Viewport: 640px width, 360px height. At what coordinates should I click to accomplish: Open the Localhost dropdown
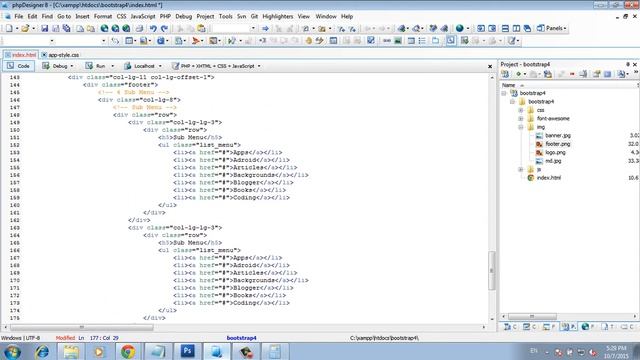160,66
